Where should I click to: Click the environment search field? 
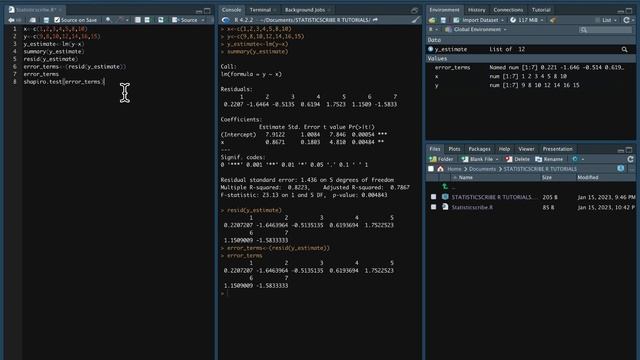[x=606, y=29]
